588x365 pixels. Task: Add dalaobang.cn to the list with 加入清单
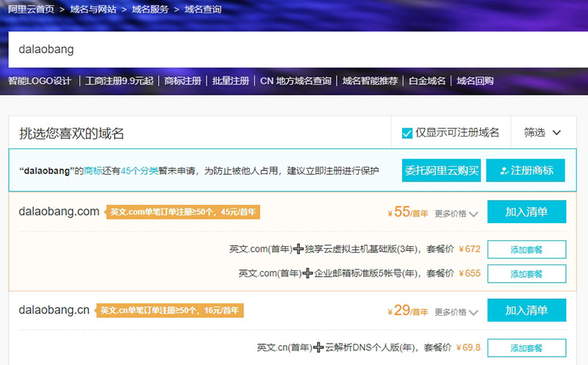(x=526, y=311)
